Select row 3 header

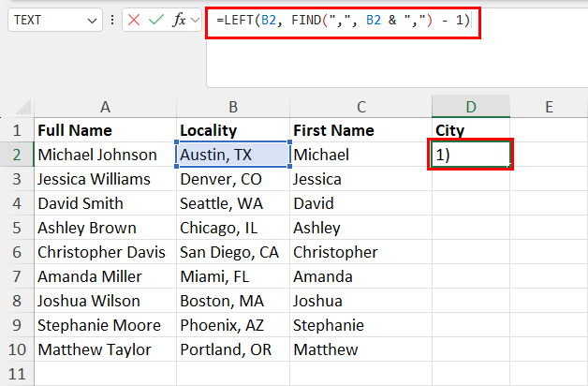click(x=17, y=179)
